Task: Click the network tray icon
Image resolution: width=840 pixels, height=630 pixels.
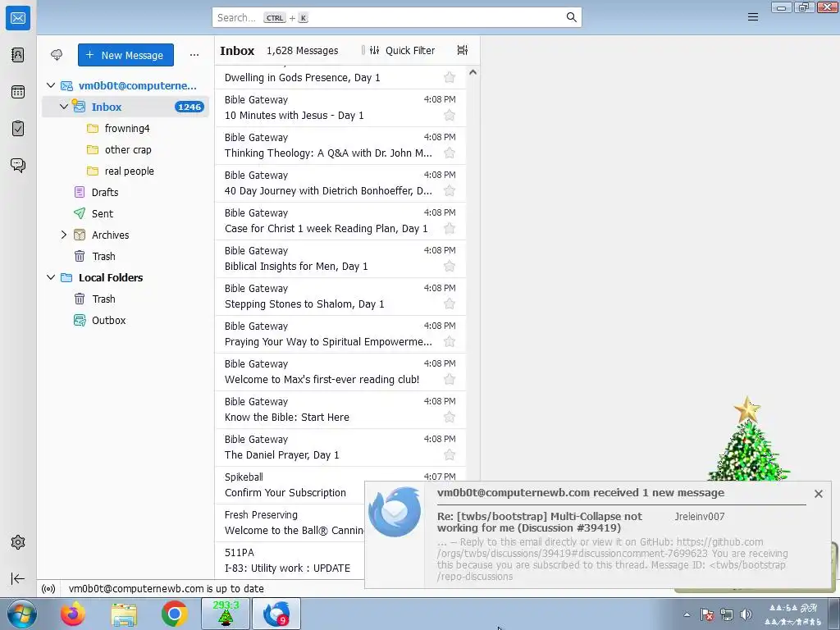Action: point(727,614)
